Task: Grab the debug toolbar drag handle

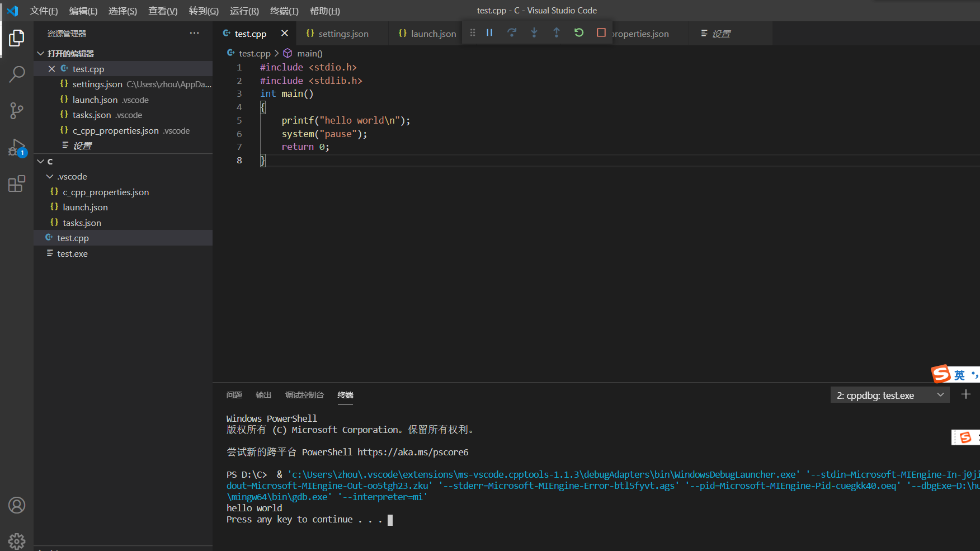Action: point(473,33)
